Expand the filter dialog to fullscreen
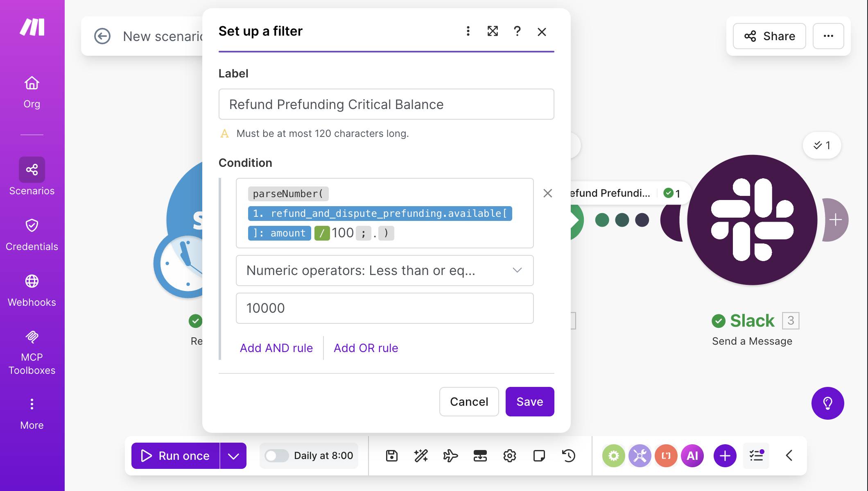 (x=493, y=31)
